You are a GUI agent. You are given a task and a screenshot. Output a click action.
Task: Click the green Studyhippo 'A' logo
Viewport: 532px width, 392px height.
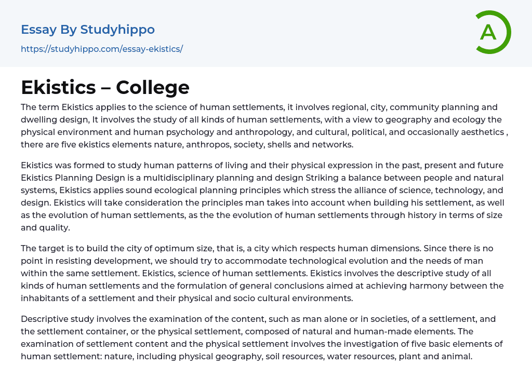492,32
